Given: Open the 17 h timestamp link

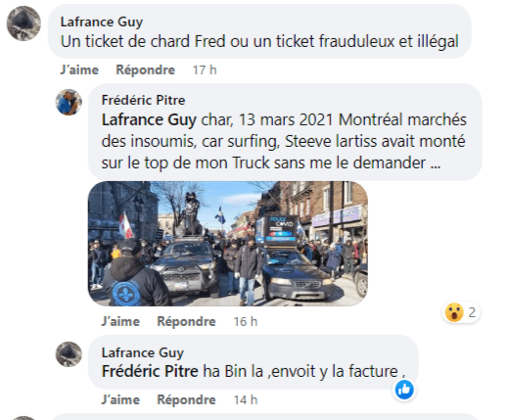Looking at the screenshot, I should click(x=205, y=70).
